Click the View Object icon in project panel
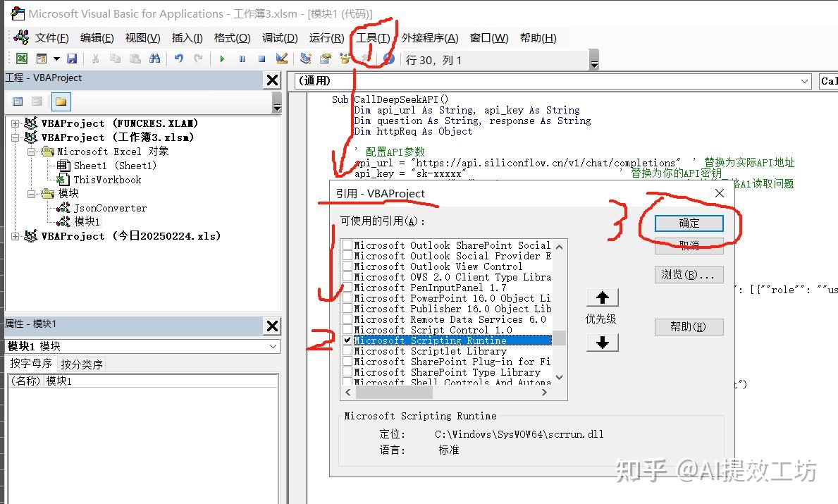Screen dimensions: 838x504 point(37,102)
